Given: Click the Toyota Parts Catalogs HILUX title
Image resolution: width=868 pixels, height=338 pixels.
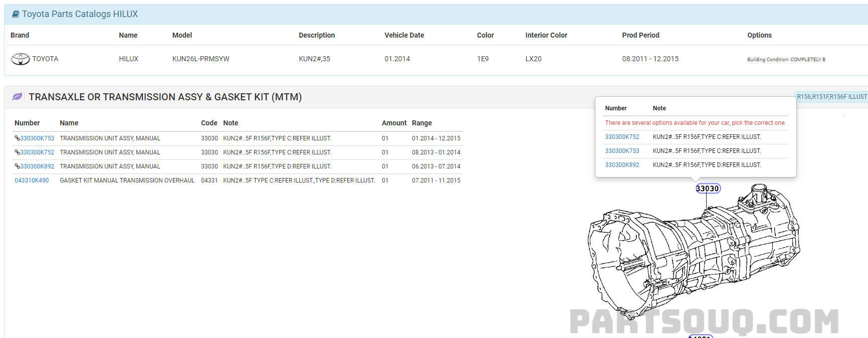Looking at the screenshot, I should [80, 14].
